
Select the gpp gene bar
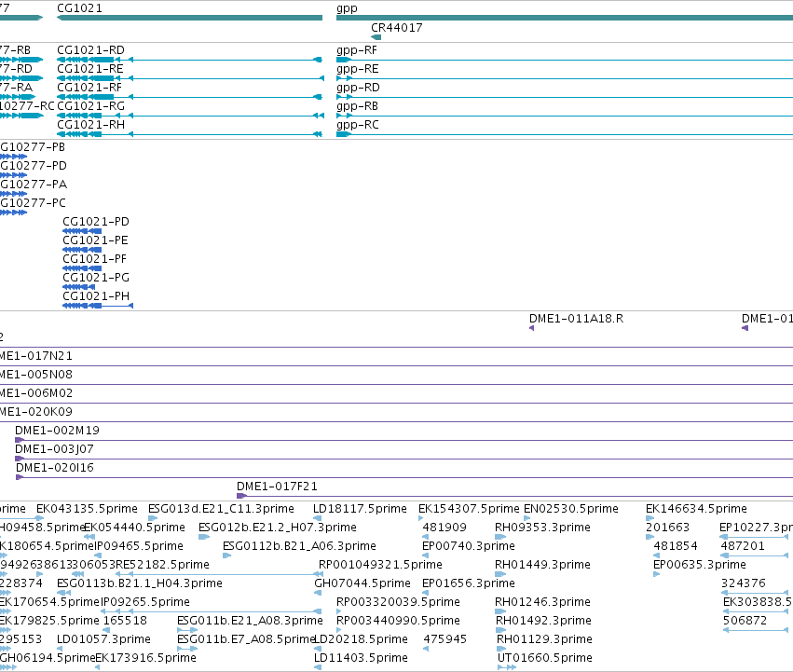[x=565, y=18]
